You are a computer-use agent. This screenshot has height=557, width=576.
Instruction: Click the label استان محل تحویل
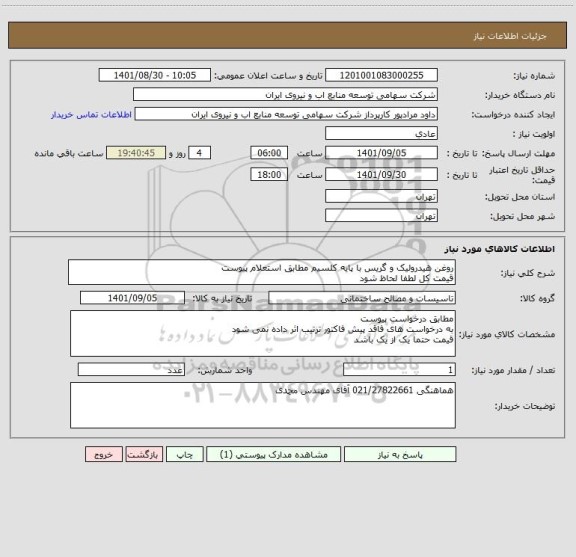pyautogui.click(x=520, y=197)
